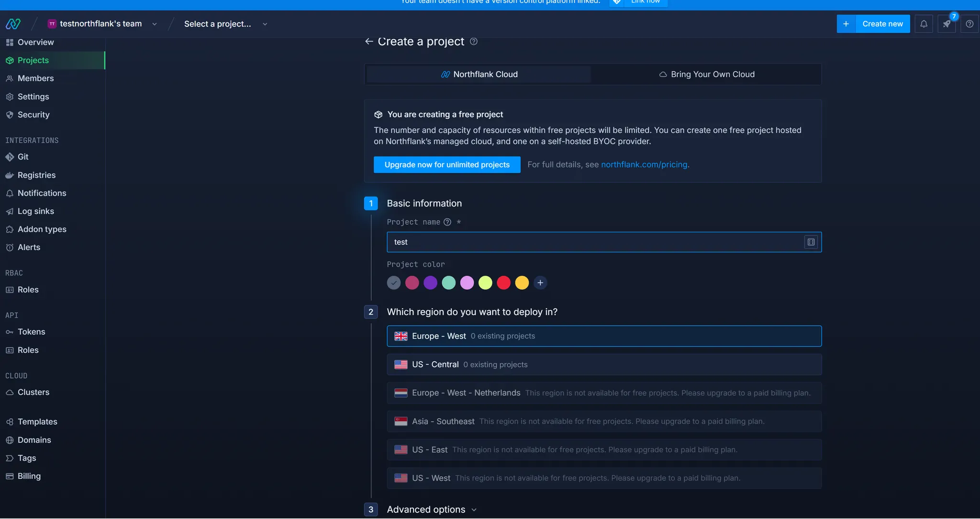The width and height of the screenshot is (980, 519).
Task: Open the rocket updates icon
Action: [947, 24]
